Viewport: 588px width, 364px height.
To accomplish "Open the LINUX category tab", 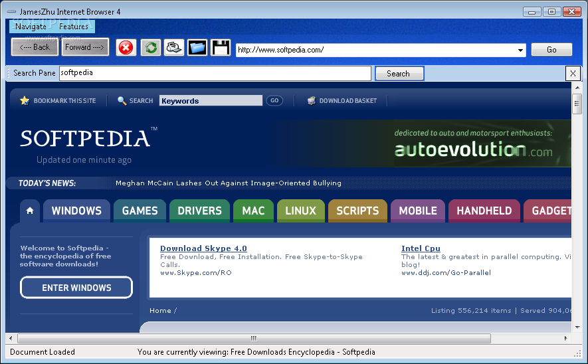I will pyautogui.click(x=301, y=211).
